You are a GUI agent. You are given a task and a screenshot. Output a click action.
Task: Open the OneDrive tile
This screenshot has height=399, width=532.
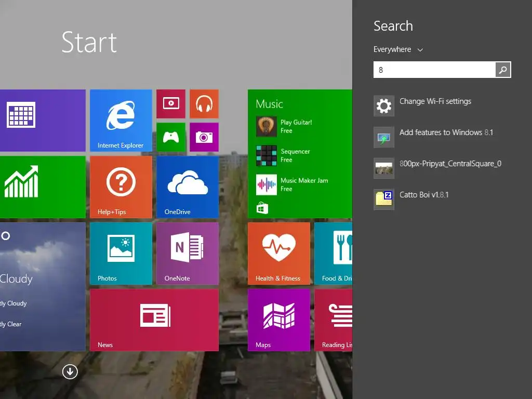(188, 187)
